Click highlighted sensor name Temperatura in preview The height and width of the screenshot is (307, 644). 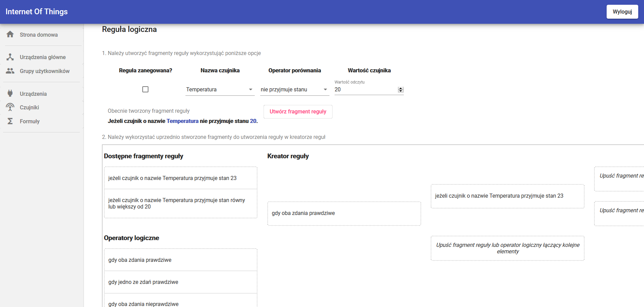[x=182, y=121]
